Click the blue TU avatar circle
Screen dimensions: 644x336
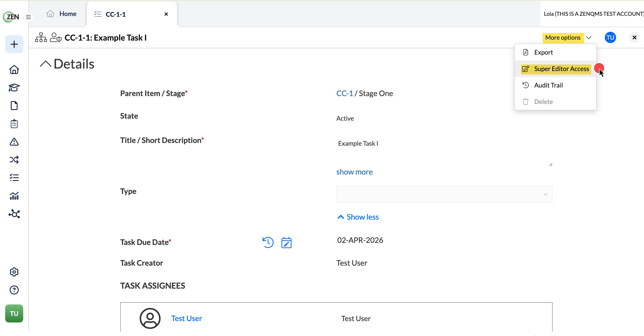[x=610, y=38]
